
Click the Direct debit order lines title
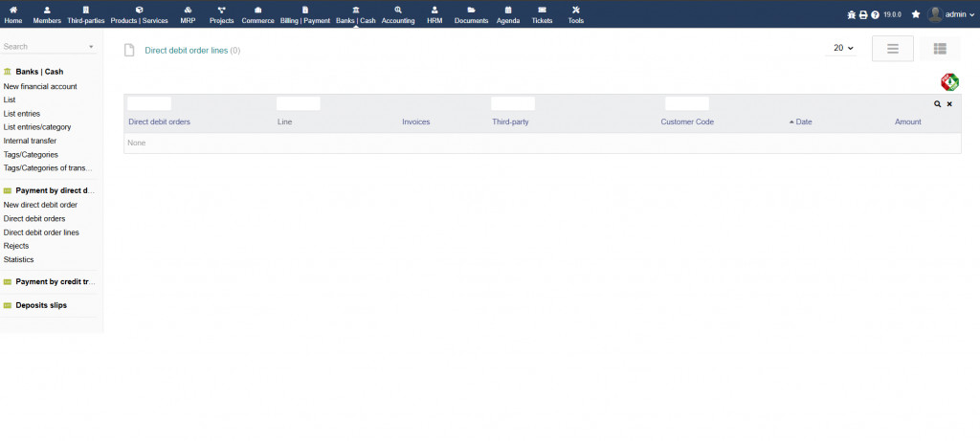[187, 51]
